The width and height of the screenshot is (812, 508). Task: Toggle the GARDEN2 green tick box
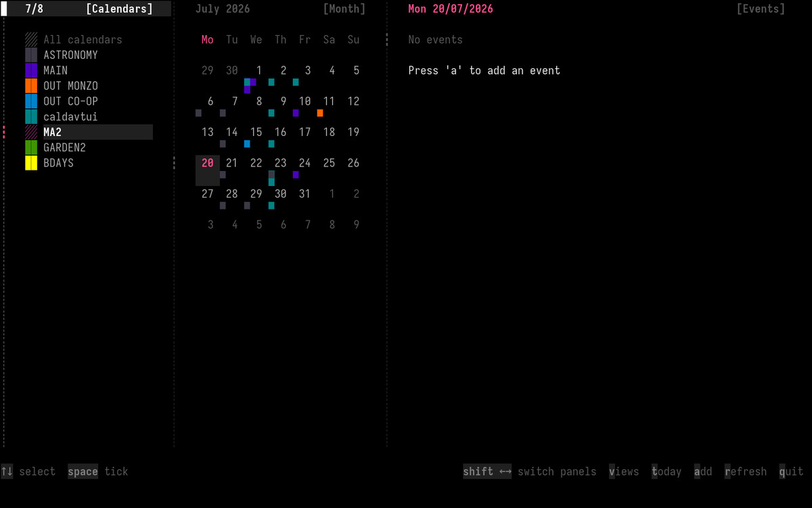[x=31, y=147]
